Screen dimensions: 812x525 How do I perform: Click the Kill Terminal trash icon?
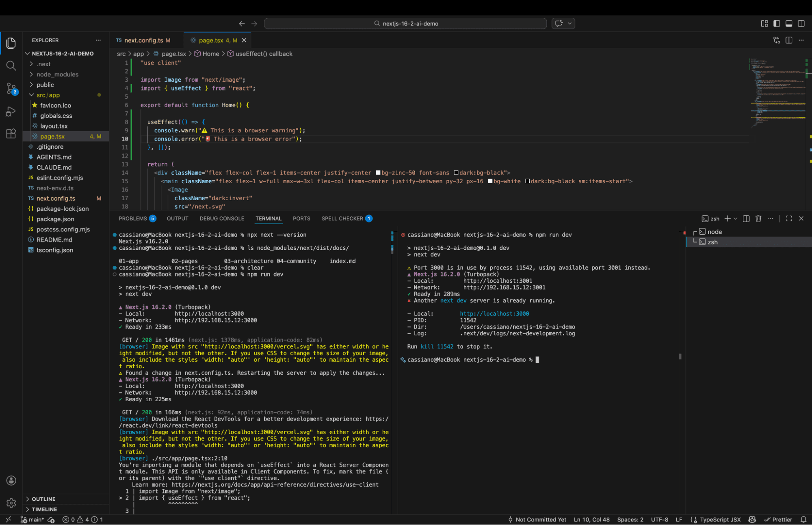click(758, 218)
